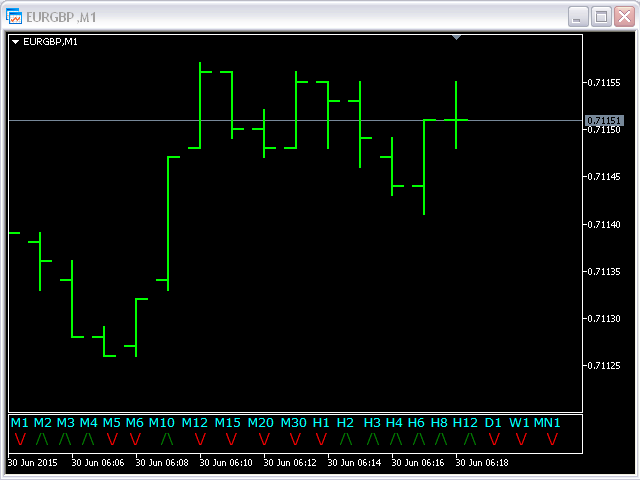This screenshot has height=480, width=640.
Task: Expand the EURGBP,M1 chart dropdown triangle
Action: point(16,42)
